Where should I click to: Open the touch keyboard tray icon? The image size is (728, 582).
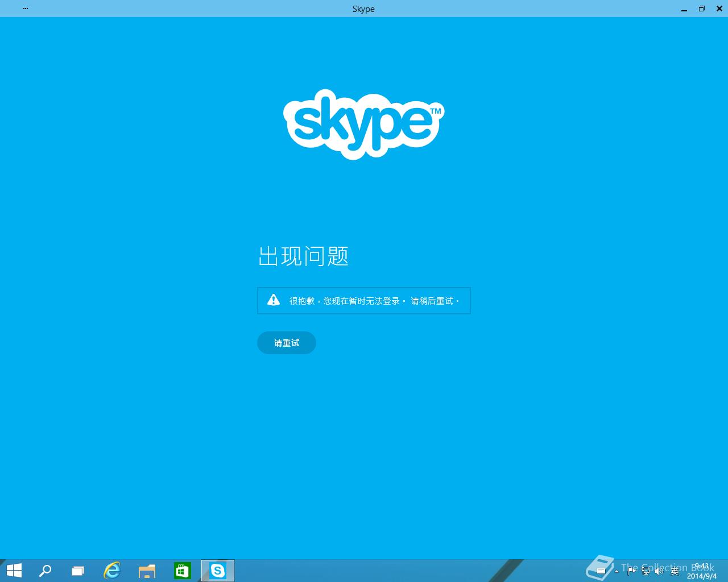601,571
